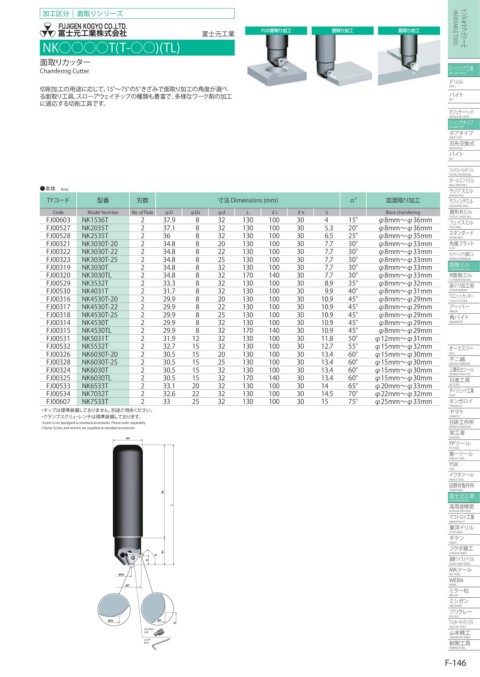
Task: Click model number NK1536T
Action: [95, 220]
